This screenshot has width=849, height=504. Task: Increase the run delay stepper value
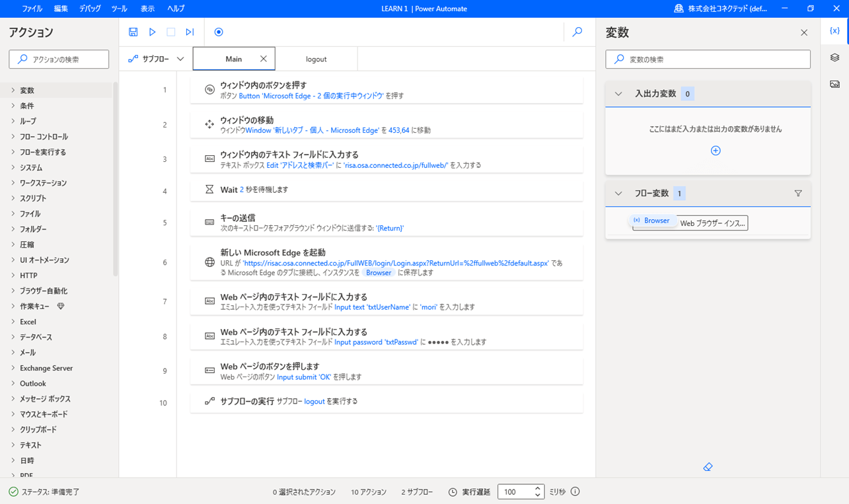[x=537, y=488]
